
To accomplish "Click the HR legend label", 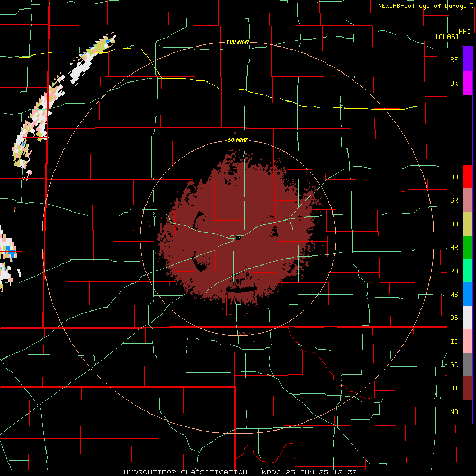I will (454, 248).
